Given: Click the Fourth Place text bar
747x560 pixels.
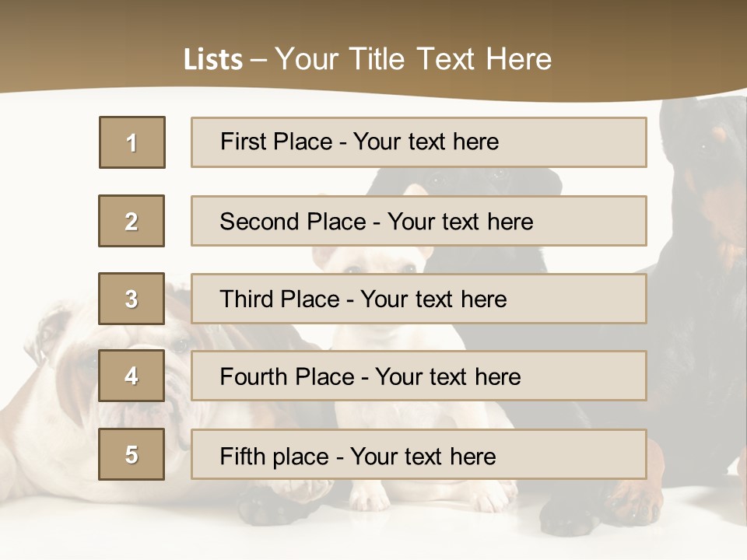Looking at the screenshot, I should click(419, 376).
